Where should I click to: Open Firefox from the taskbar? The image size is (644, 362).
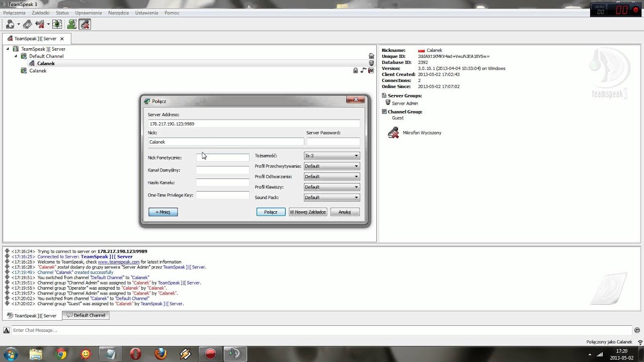pos(160,354)
